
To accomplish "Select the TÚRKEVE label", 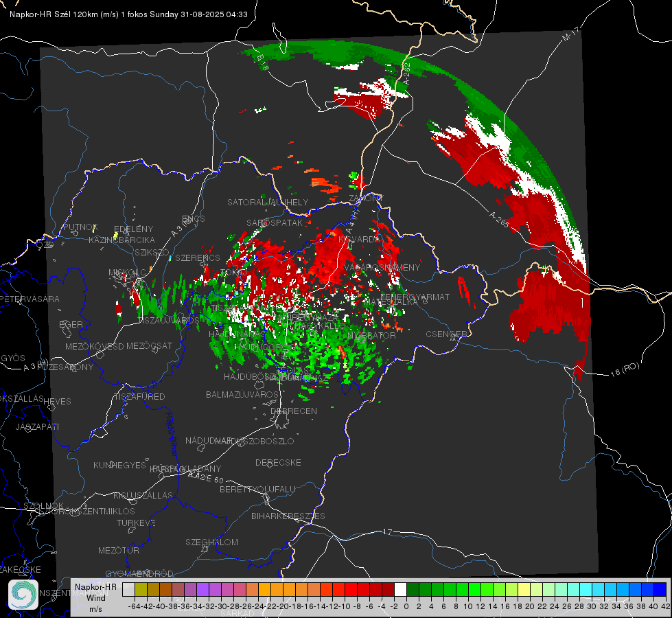I will tap(137, 523).
